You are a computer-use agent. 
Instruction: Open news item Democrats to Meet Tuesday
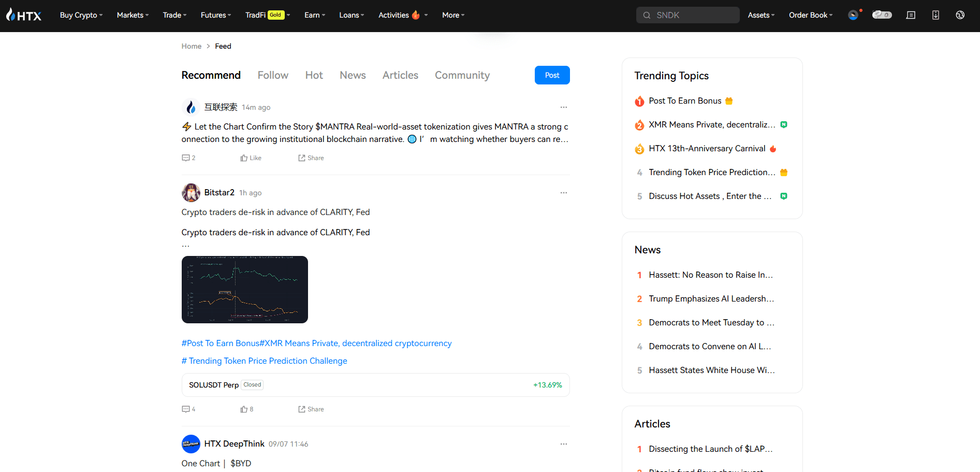click(711, 323)
